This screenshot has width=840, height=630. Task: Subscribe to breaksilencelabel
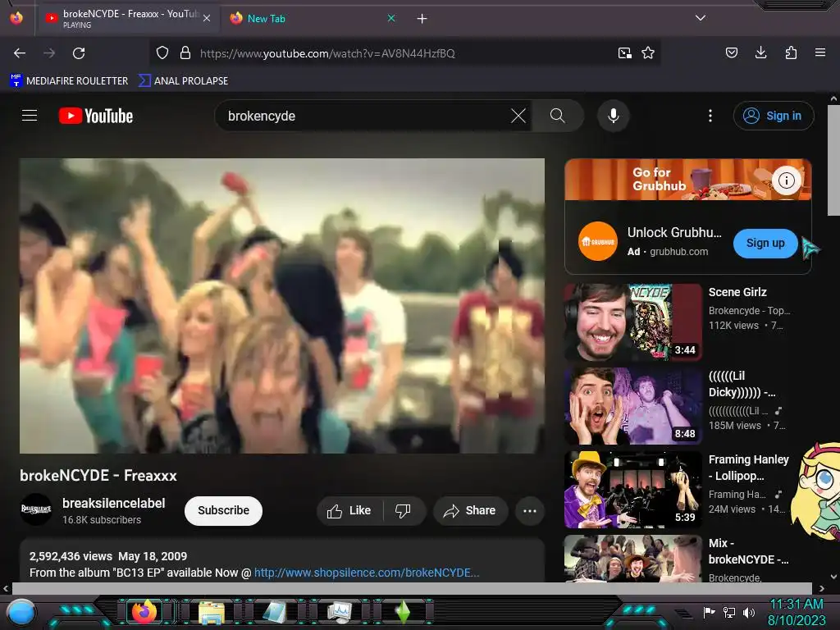(x=223, y=510)
